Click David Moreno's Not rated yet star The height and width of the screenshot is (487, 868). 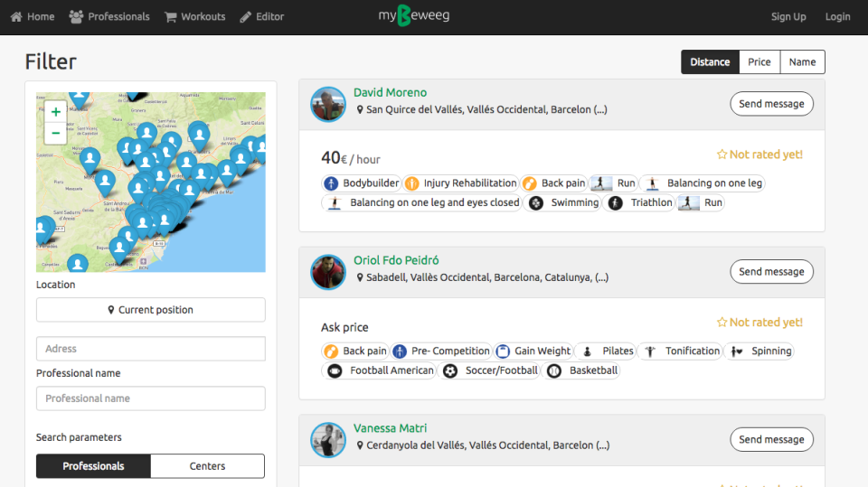click(722, 155)
